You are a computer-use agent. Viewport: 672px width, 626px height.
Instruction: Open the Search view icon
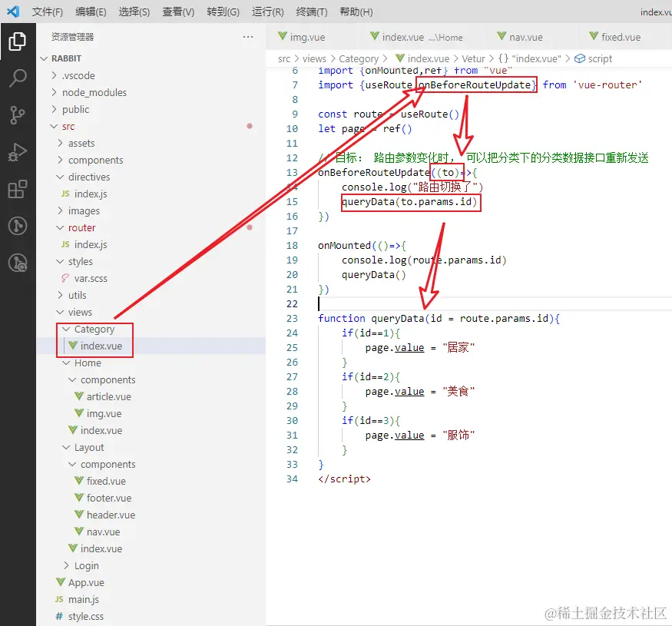point(18,78)
